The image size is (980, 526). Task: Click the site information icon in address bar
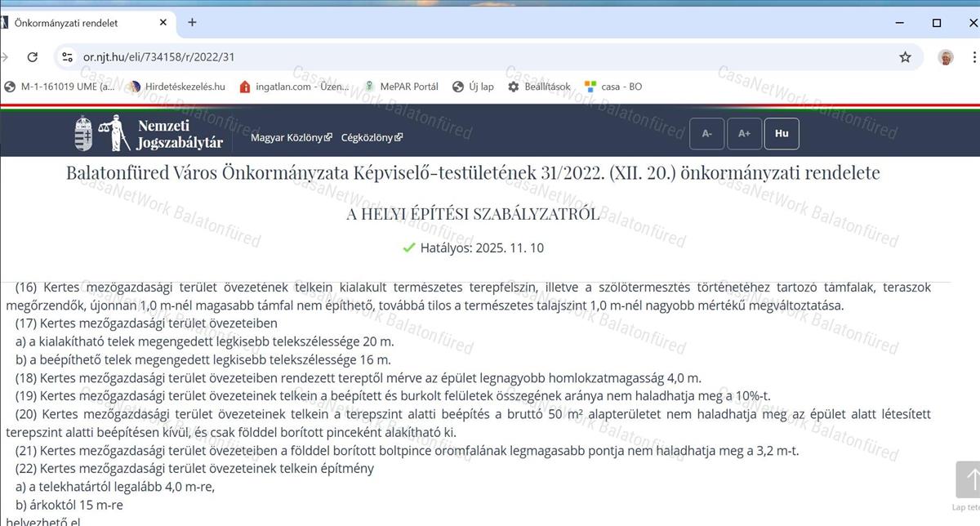[x=68, y=57]
